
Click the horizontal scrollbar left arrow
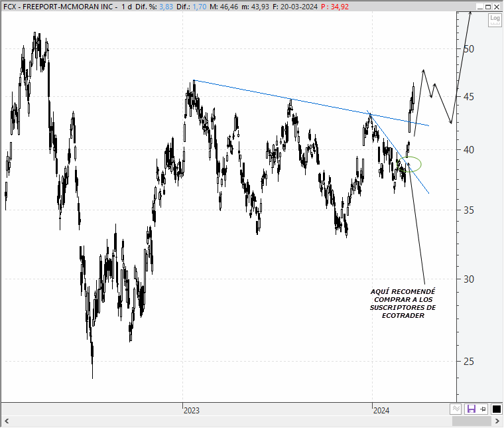click(x=7, y=421)
